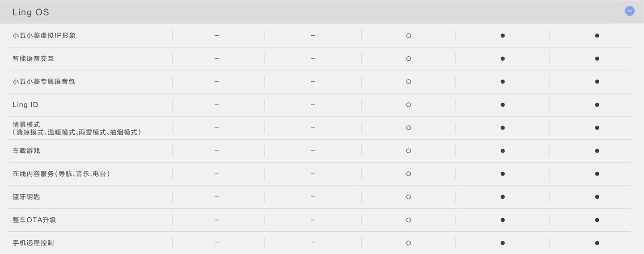Click the 蓝牙钥匙 feature label
Viewport: 644px width, 254px height.
[x=26, y=197]
